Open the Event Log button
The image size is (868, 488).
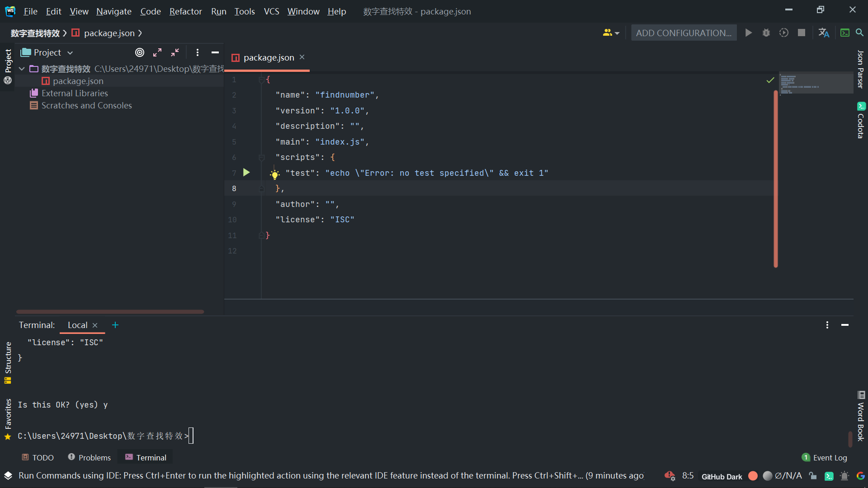825,457
